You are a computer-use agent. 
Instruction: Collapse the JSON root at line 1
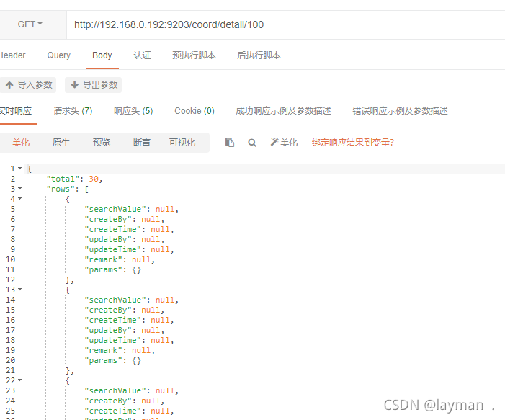click(20, 169)
